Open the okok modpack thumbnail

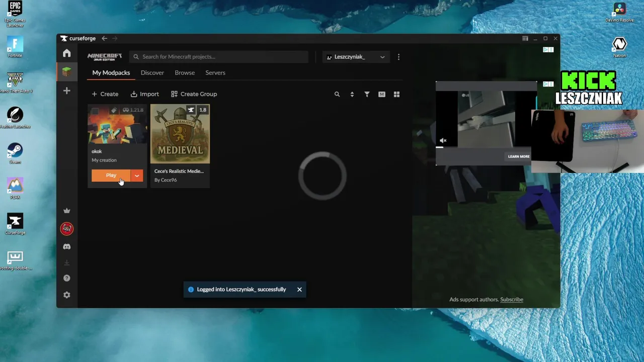117,124
